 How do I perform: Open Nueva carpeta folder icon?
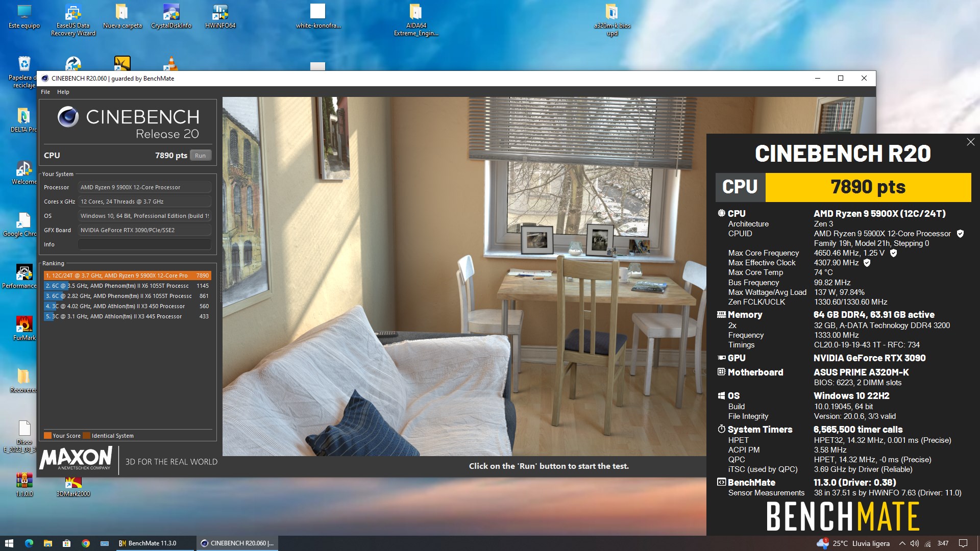(x=122, y=17)
